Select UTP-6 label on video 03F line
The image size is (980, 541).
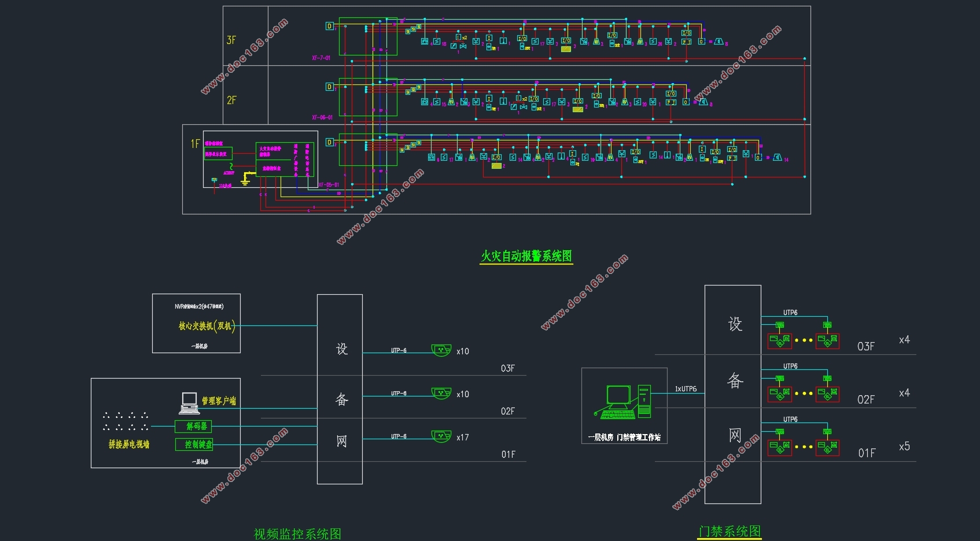tap(399, 350)
